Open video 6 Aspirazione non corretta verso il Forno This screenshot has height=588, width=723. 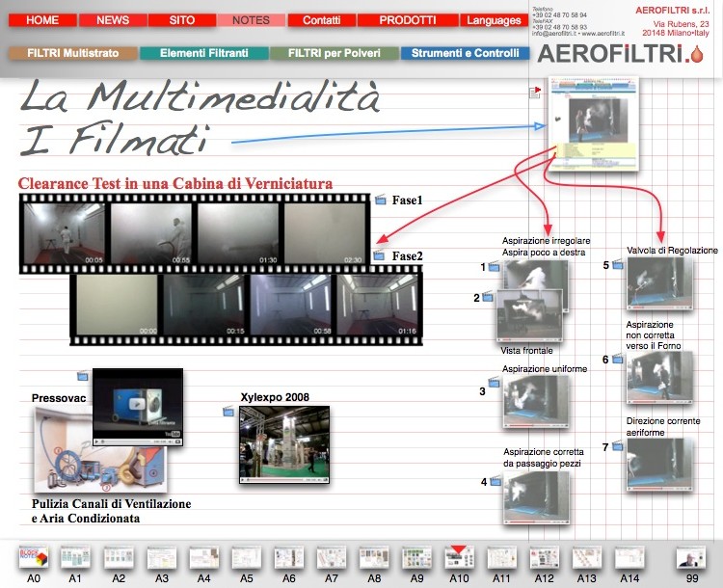[659, 378]
